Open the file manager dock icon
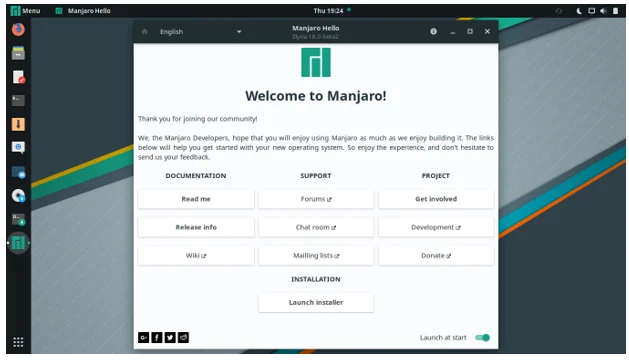Viewport: 629px width, 361px height. [x=18, y=53]
